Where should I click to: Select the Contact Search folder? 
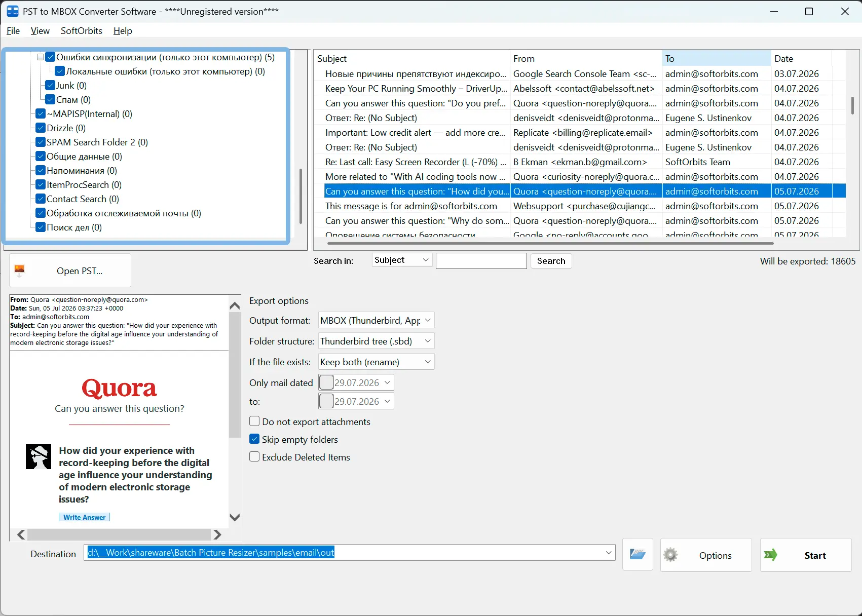click(x=83, y=199)
